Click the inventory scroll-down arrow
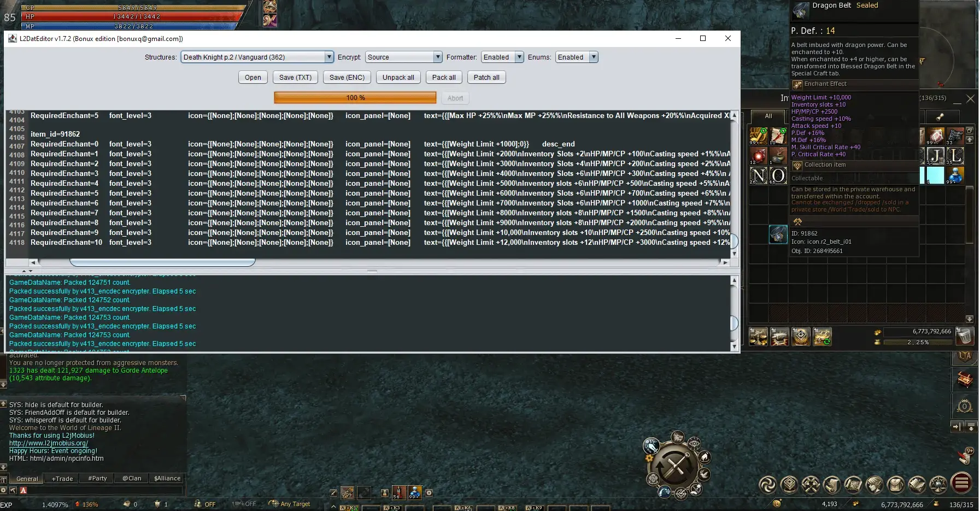980x511 pixels. click(x=970, y=319)
